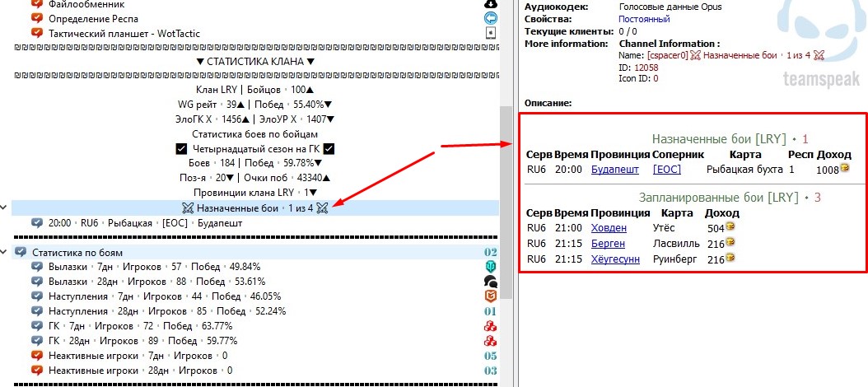Click checkbox right of Четырнадцатый сезон на ГК
Screen dimensions: 868x387
[329, 148]
